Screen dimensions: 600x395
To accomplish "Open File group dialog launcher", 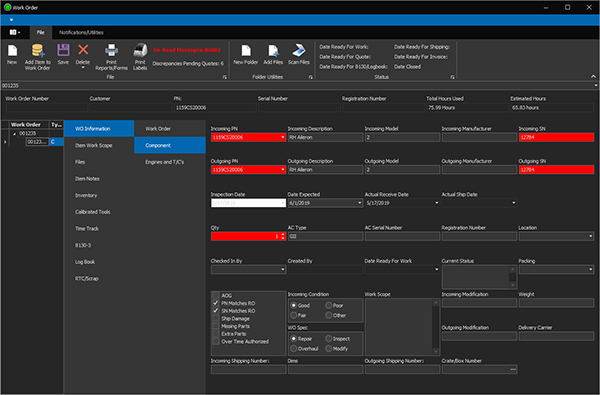I will [x=225, y=77].
